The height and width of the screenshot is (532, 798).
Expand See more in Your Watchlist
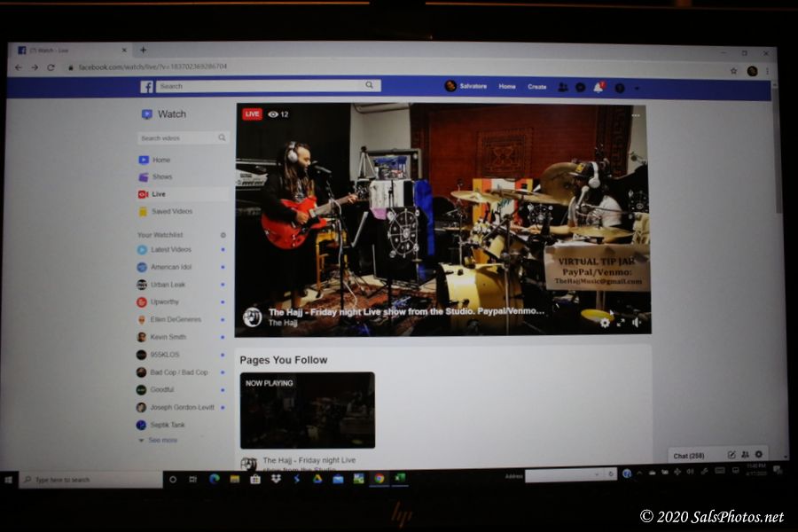[x=161, y=440]
